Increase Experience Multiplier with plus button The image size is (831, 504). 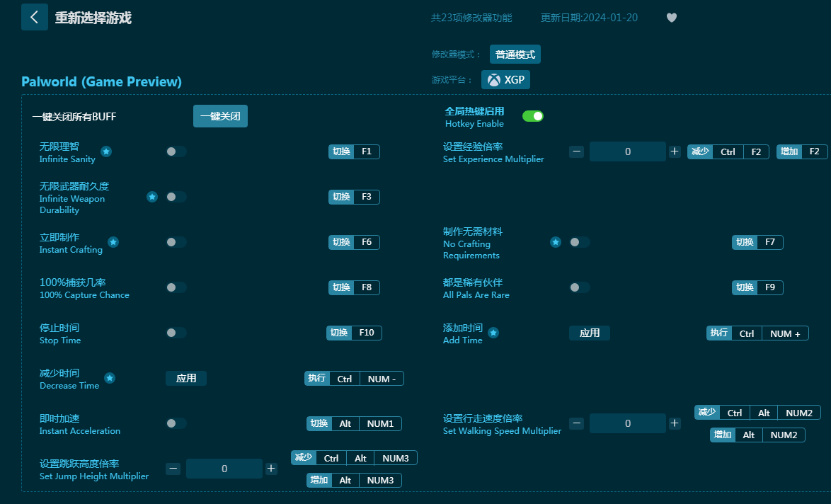(x=674, y=151)
